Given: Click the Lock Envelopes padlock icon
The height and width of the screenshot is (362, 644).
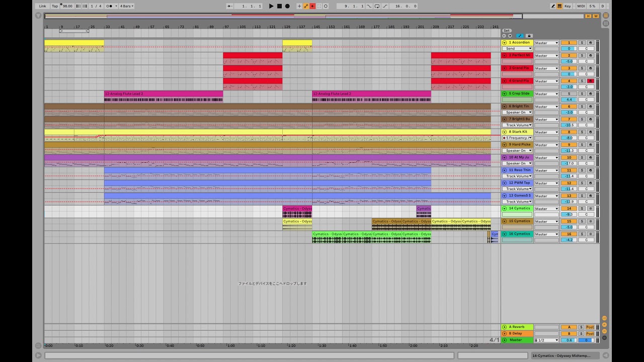Looking at the screenshot, I should (529, 36).
